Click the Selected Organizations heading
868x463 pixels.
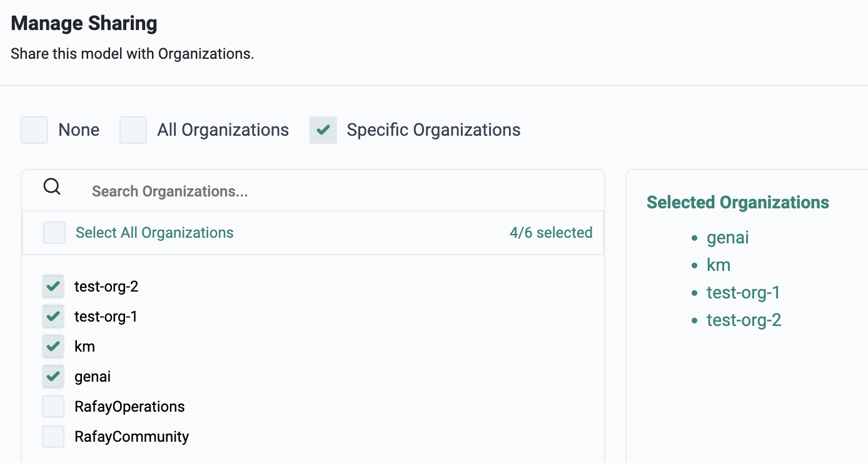[x=738, y=203]
